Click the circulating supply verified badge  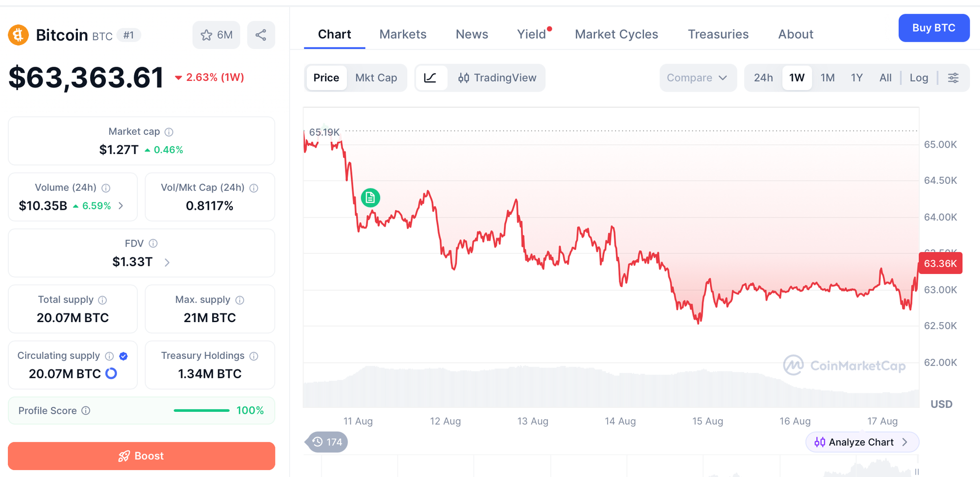[x=123, y=356]
